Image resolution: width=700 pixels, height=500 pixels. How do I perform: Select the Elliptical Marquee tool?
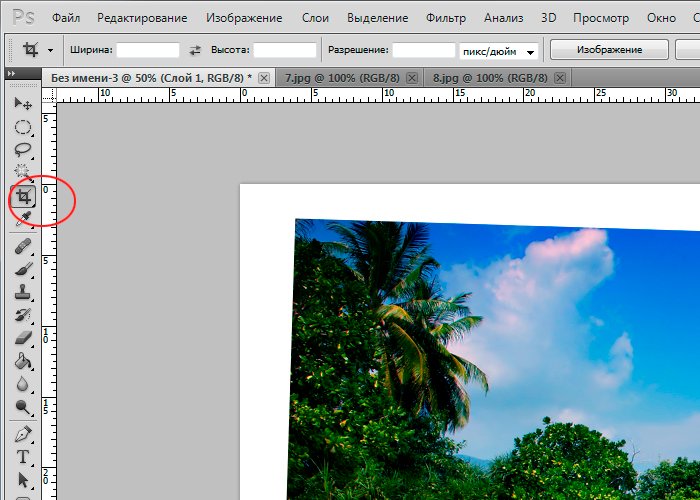click(22, 127)
